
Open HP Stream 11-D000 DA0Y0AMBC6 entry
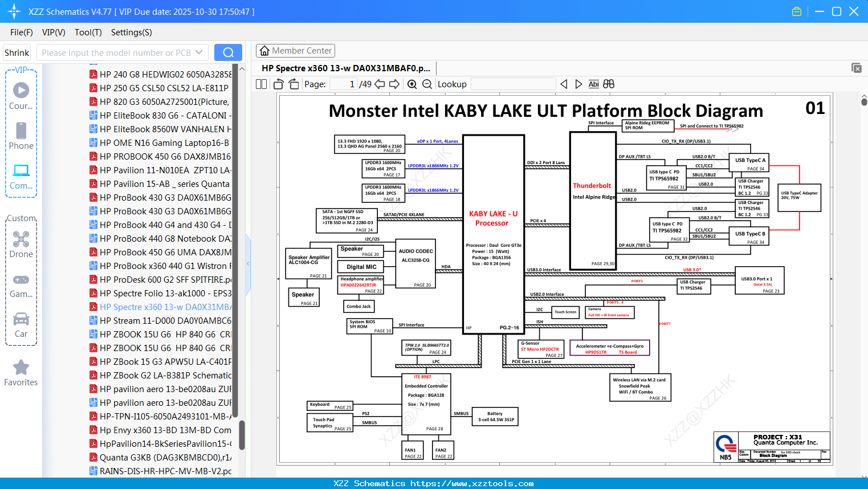point(161,320)
